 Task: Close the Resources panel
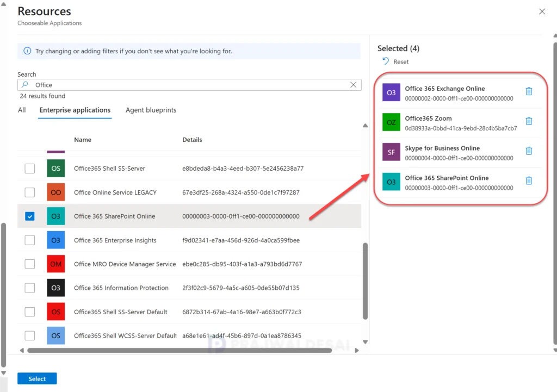tap(542, 11)
